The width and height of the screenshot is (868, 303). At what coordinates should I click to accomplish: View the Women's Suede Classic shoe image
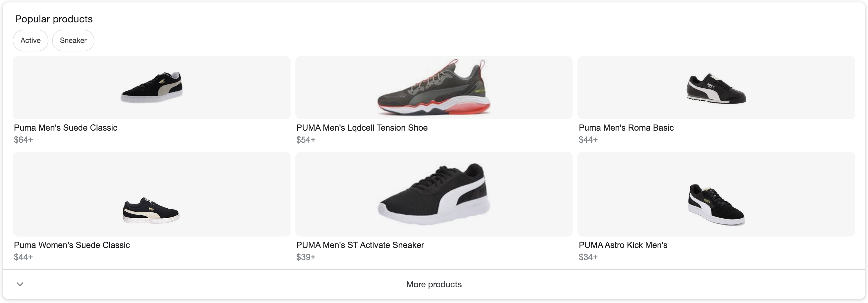coord(151,210)
